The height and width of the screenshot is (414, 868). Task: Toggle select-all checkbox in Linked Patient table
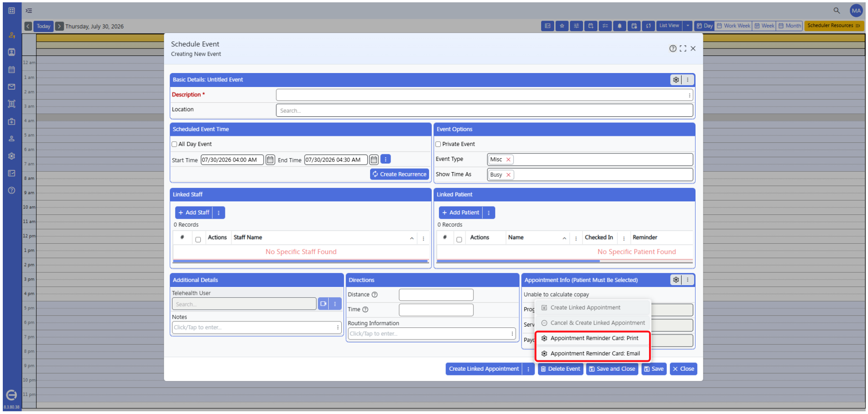(x=459, y=240)
